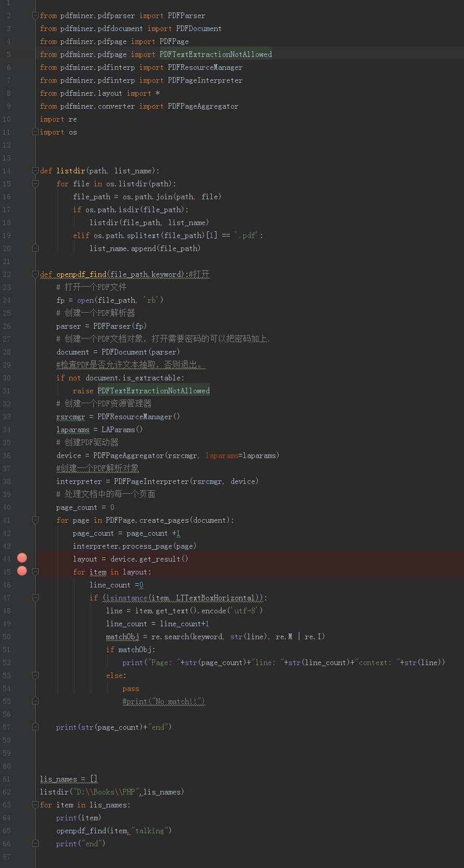Click the 'import os' statement
The image size is (464, 868).
[x=59, y=132]
